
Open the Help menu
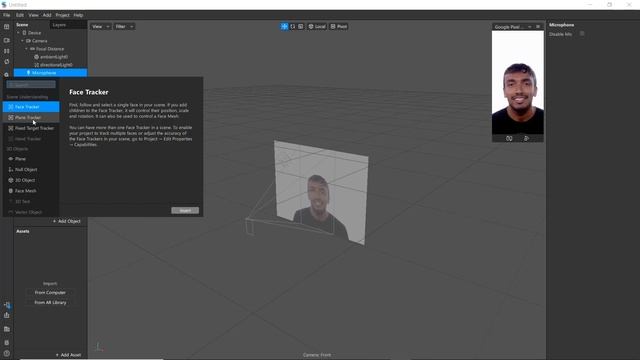[x=78, y=15]
